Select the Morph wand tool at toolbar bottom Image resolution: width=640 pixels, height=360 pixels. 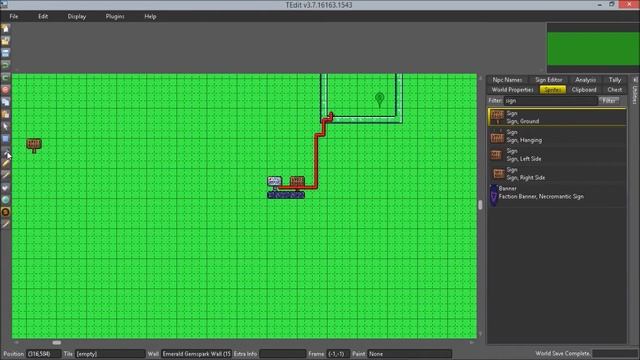pyautogui.click(x=6, y=224)
